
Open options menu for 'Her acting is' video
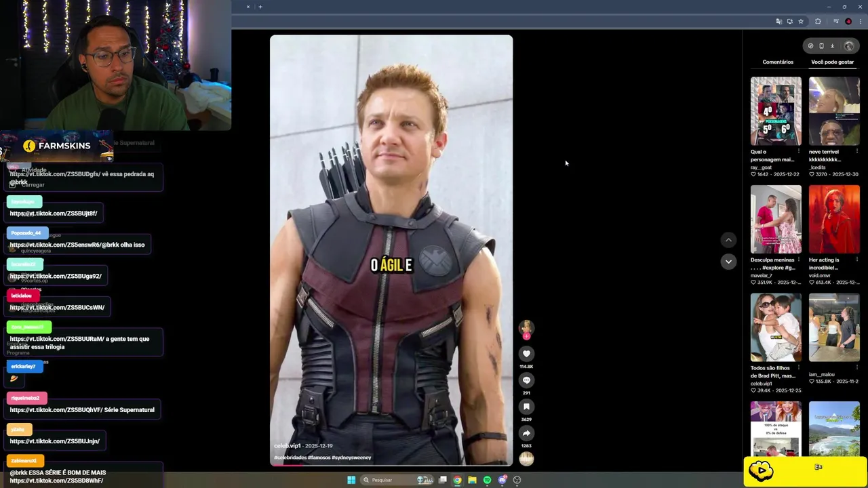click(x=856, y=260)
